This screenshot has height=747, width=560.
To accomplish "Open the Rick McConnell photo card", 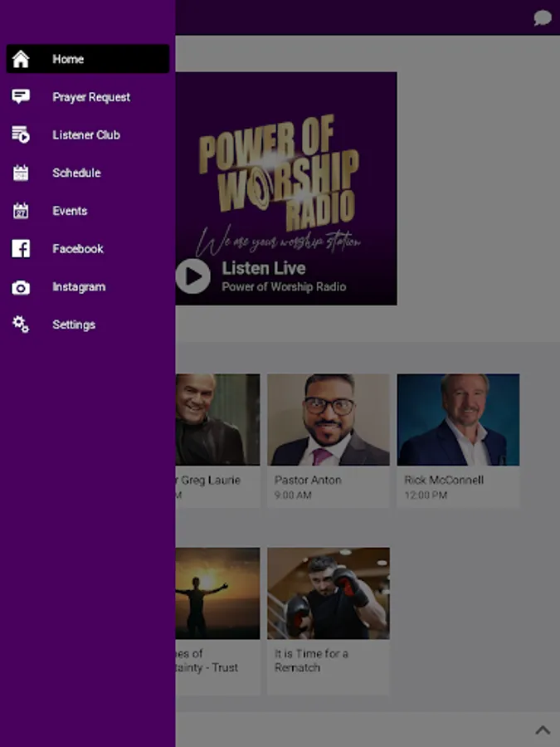I will (x=458, y=420).
